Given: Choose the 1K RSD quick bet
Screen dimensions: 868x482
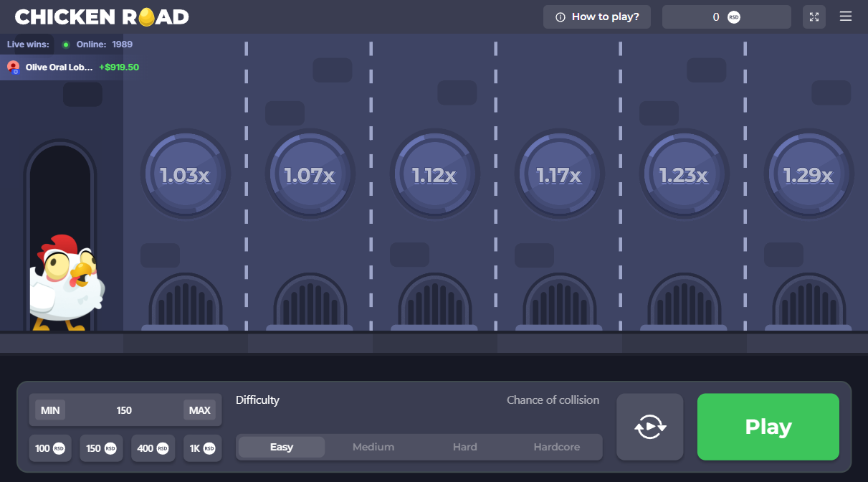Looking at the screenshot, I should (202, 448).
